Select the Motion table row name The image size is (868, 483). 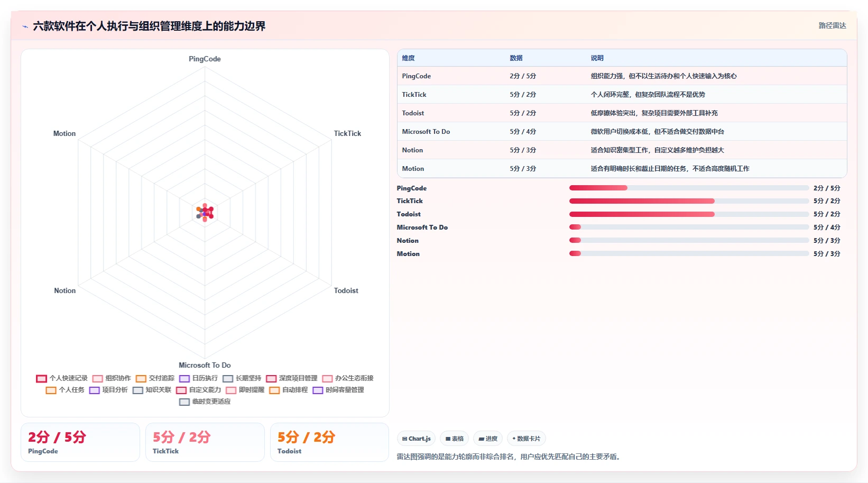(x=413, y=169)
